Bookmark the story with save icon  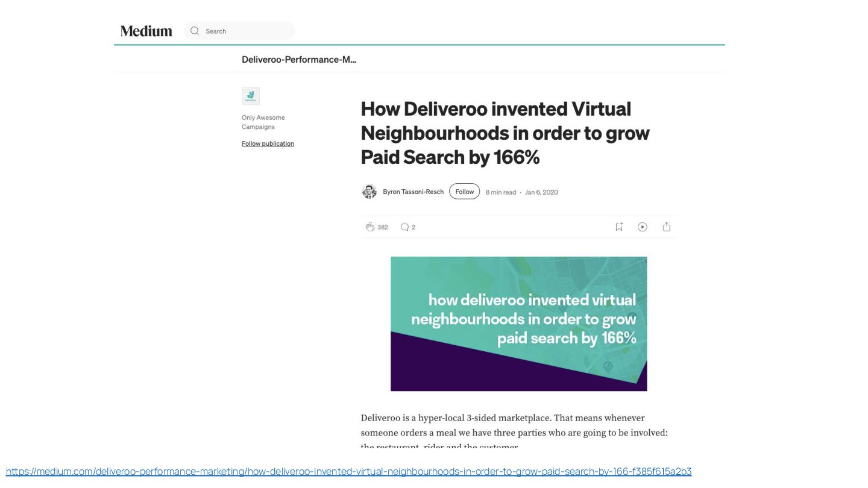coord(618,227)
